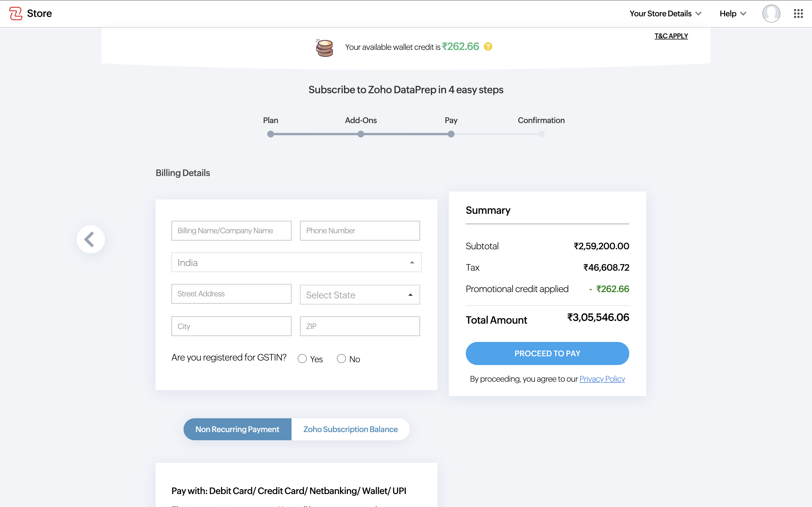Click the Add-Ons step progress dot
Viewport: 812px width, 507px height.
361,134
